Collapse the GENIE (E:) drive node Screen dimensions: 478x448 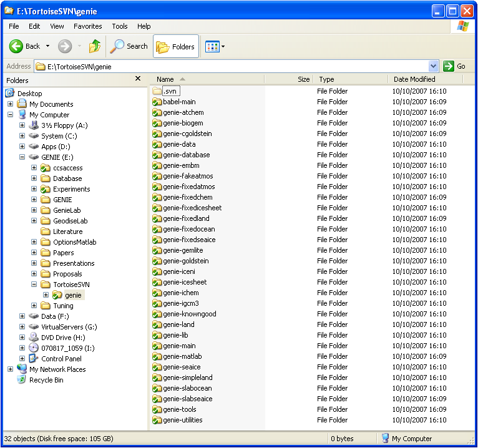point(22,157)
